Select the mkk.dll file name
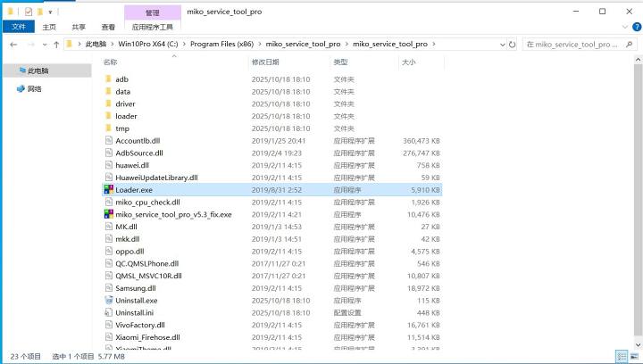This screenshot has height=364, width=643. [x=128, y=239]
